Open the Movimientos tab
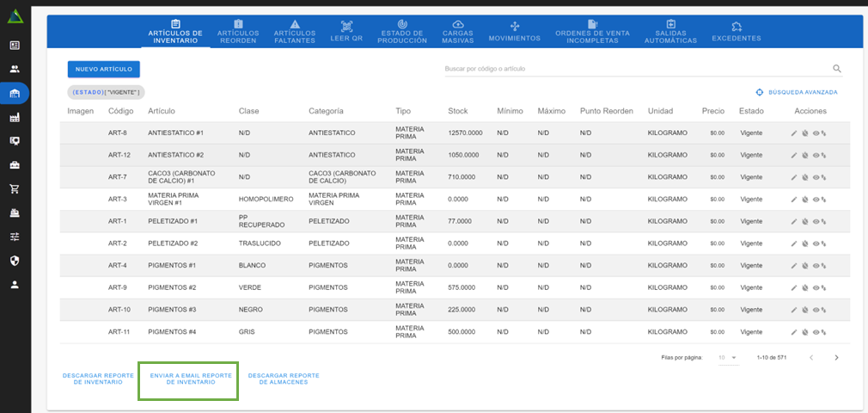Viewport: 868px width, 413px height. pyautogui.click(x=514, y=33)
